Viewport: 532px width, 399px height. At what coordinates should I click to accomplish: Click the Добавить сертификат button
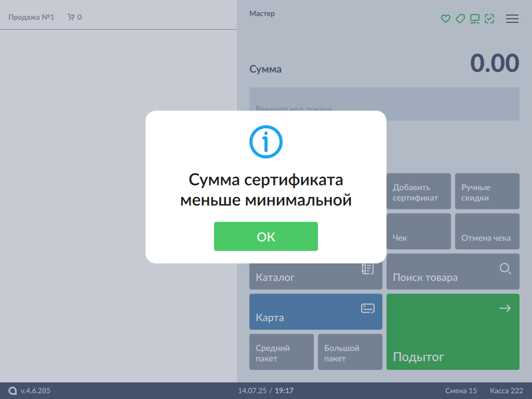(419, 192)
